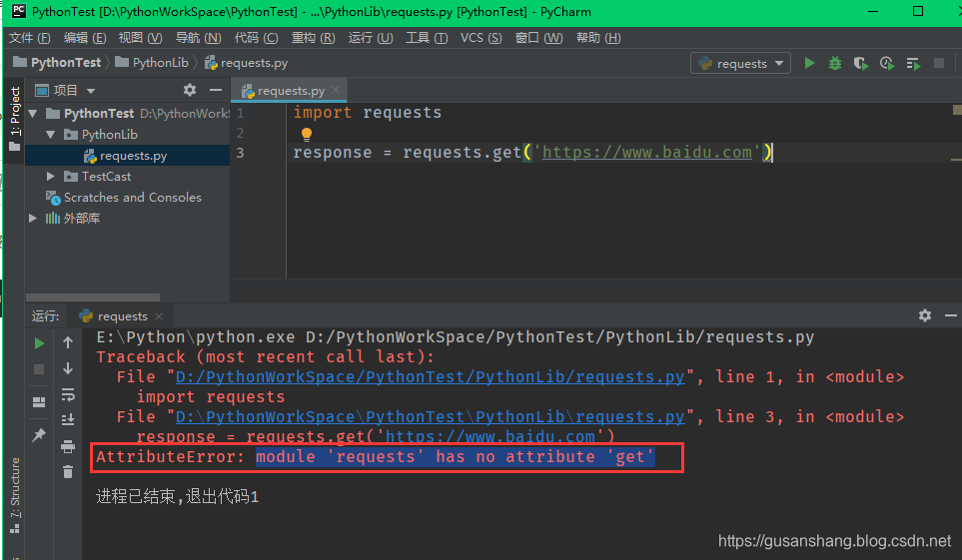This screenshot has height=560, width=962.
Task: Open the 文件 (F) menu
Action: [x=29, y=38]
